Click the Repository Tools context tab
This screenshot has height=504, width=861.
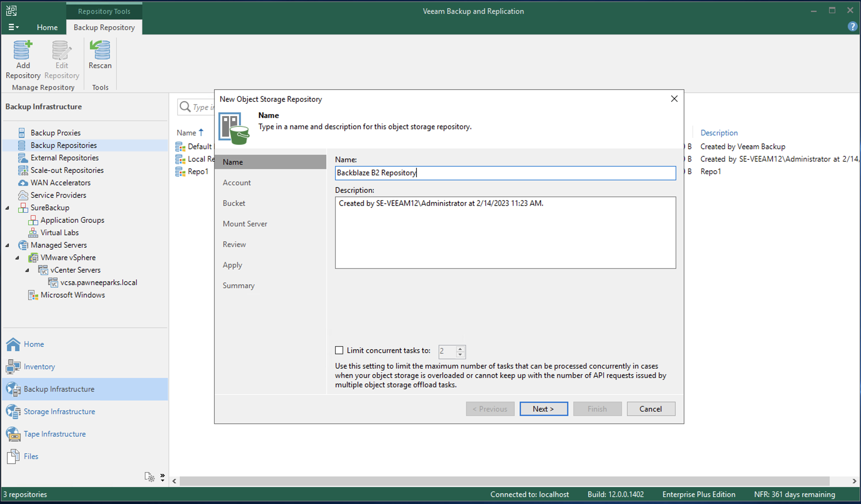[x=104, y=11]
